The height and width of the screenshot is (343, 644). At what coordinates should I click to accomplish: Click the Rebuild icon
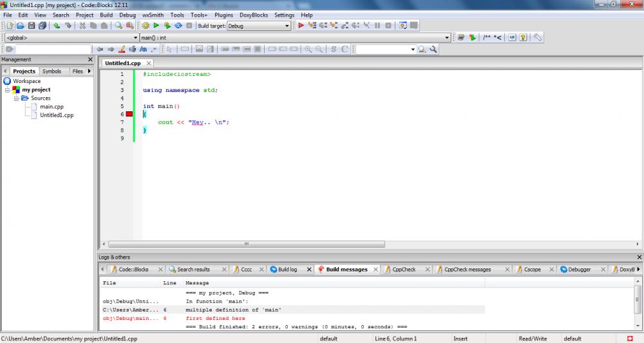(178, 26)
